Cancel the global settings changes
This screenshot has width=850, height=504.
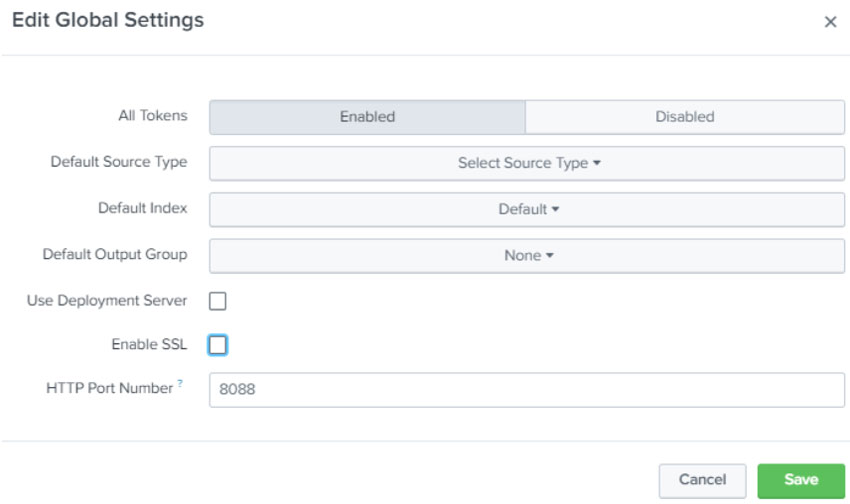click(x=702, y=480)
